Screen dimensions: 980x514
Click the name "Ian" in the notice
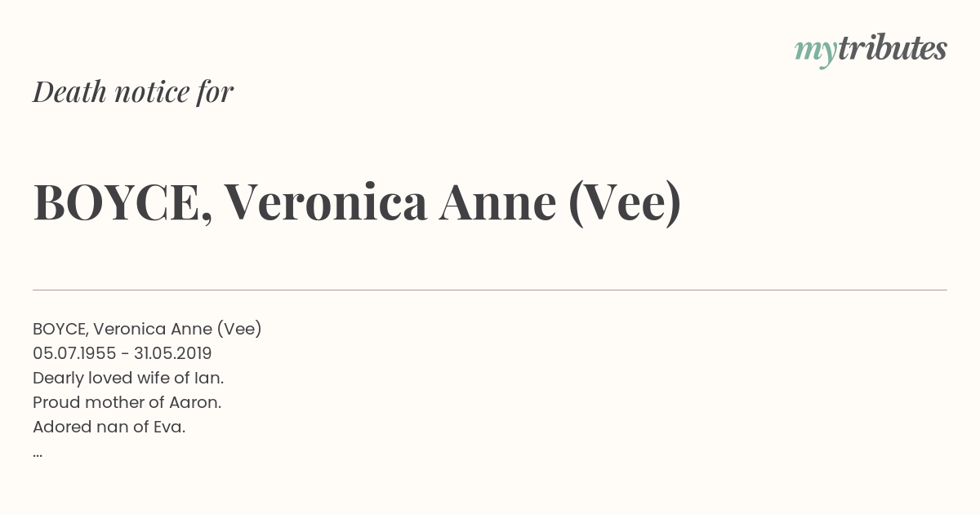click(x=207, y=378)
